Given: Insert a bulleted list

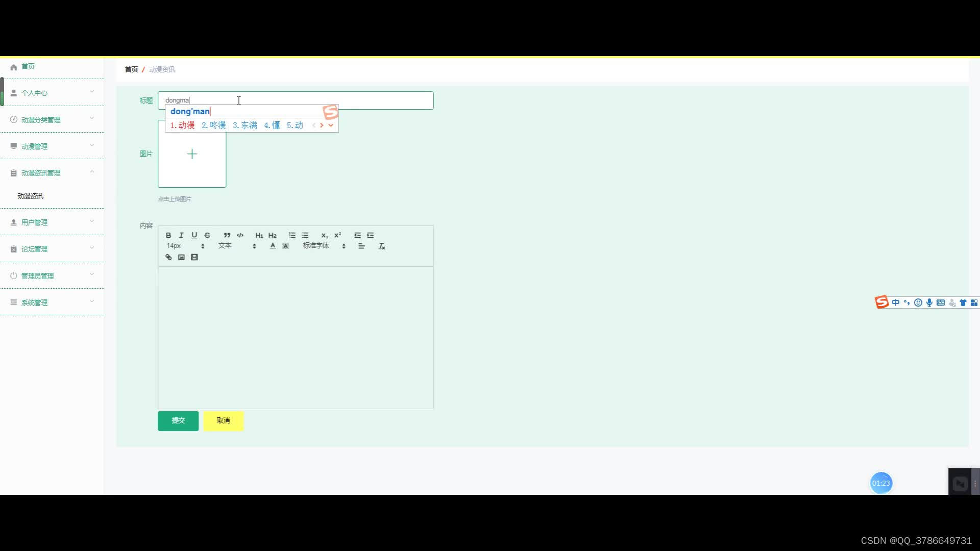Looking at the screenshot, I should 305,235.
